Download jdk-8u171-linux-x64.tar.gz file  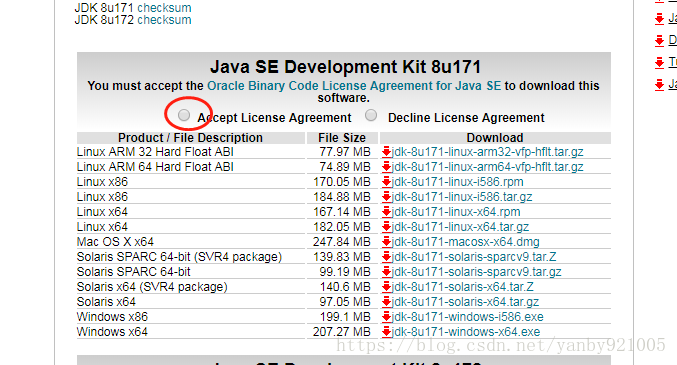[x=460, y=227]
